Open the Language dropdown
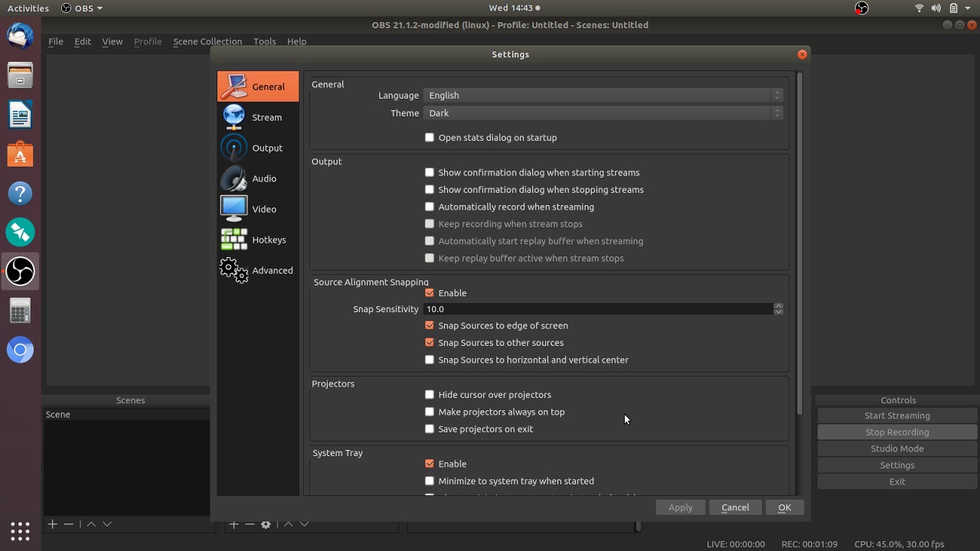The width and height of the screenshot is (980, 551). pos(603,96)
